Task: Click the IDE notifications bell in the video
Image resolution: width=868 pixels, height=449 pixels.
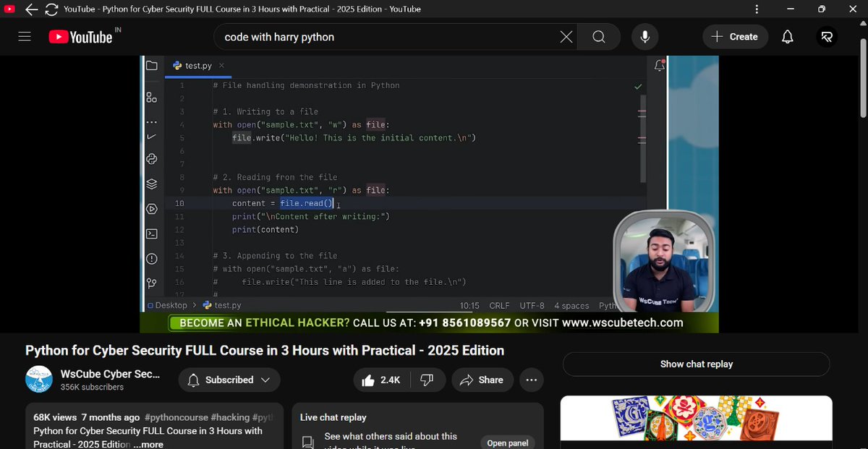Action: point(659,66)
